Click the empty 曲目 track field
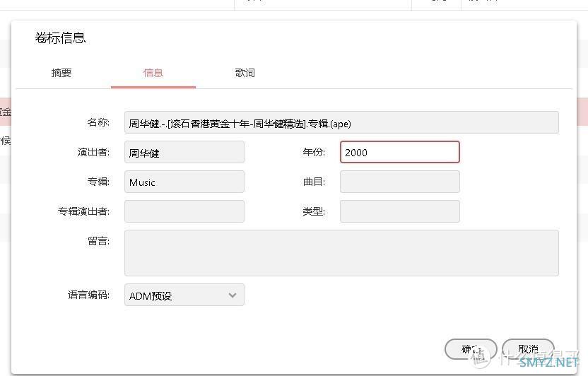Image resolution: width=588 pixels, height=376 pixels. pos(400,182)
